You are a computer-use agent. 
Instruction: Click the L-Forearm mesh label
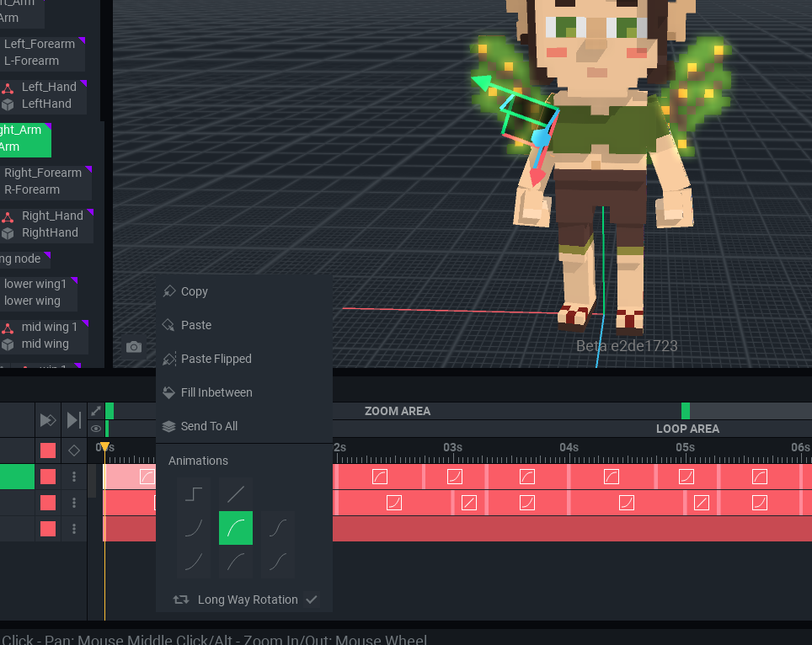pyautogui.click(x=32, y=61)
